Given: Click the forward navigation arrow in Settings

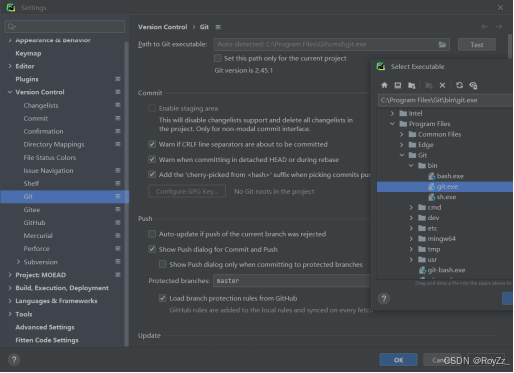Looking at the screenshot, I should click(499, 27).
